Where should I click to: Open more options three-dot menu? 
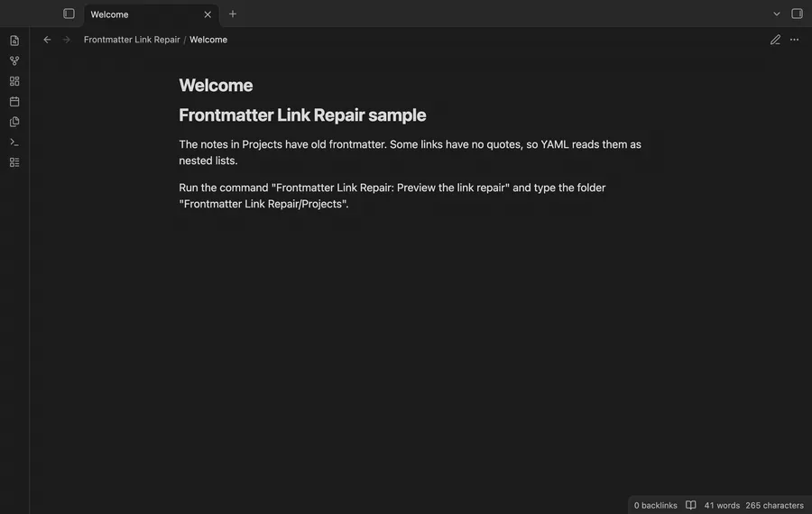click(794, 40)
